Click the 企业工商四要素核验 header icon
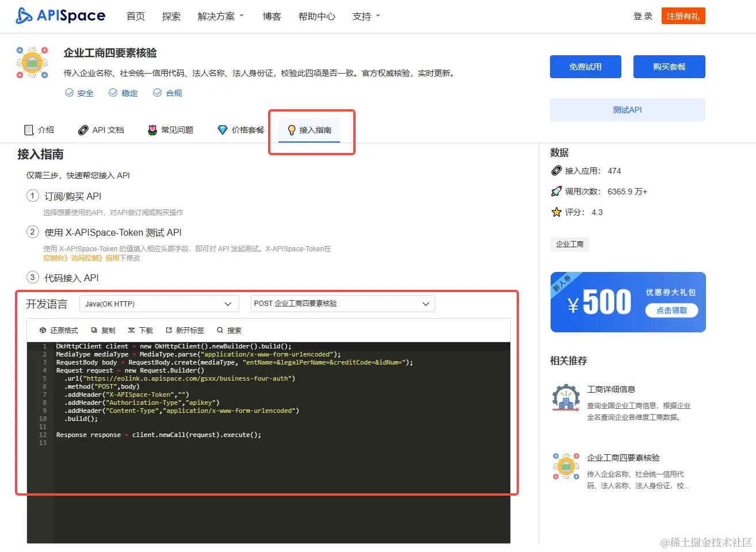The width and height of the screenshot is (756, 552). (32, 62)
